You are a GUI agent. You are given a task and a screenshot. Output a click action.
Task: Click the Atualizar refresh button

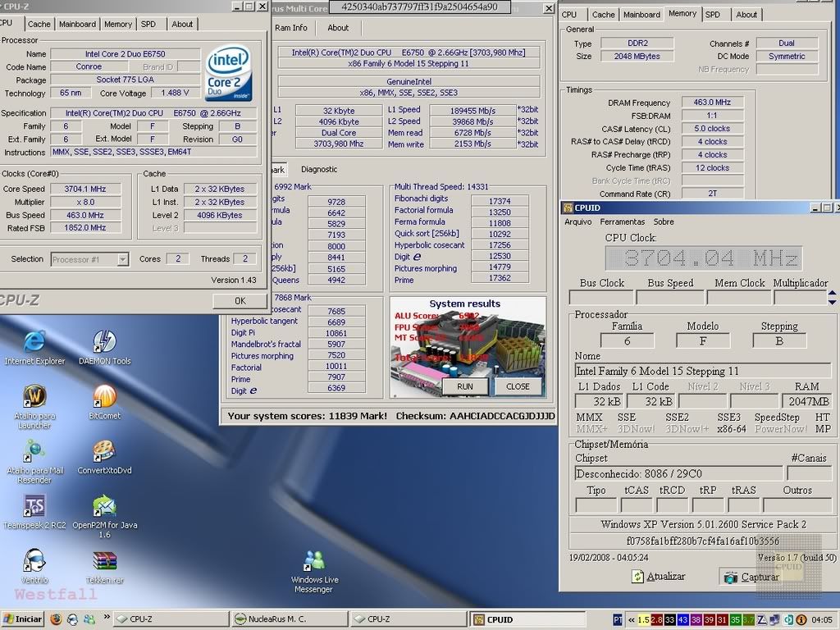point(658,577)
